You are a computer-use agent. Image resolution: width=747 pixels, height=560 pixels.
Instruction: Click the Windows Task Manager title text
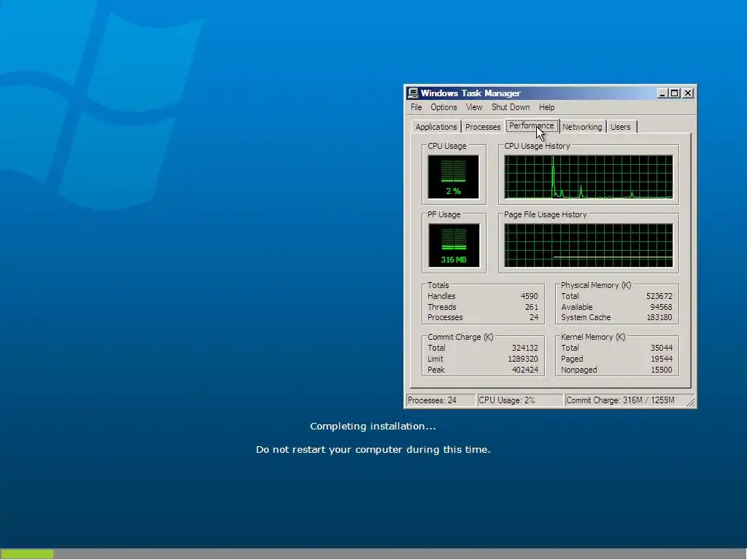pos(471,93)
